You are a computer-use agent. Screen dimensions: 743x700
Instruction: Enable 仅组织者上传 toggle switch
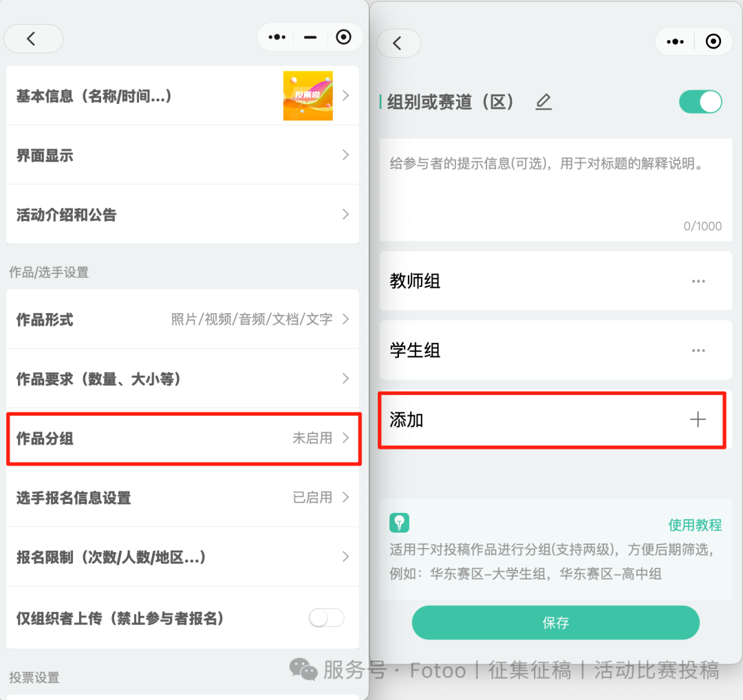[327, 617]
